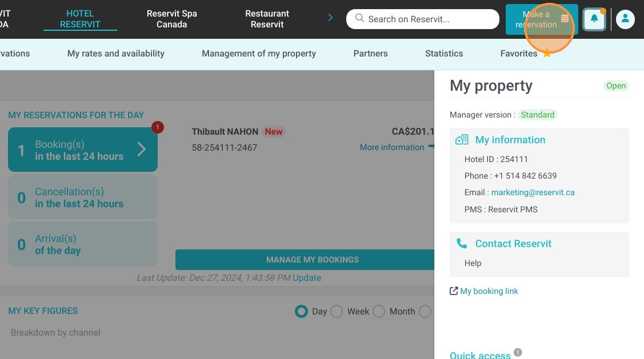The width and height of the screenshot is (644, 359).
Task: Focus the Search on Reservit field
Action: click(423, 19)
